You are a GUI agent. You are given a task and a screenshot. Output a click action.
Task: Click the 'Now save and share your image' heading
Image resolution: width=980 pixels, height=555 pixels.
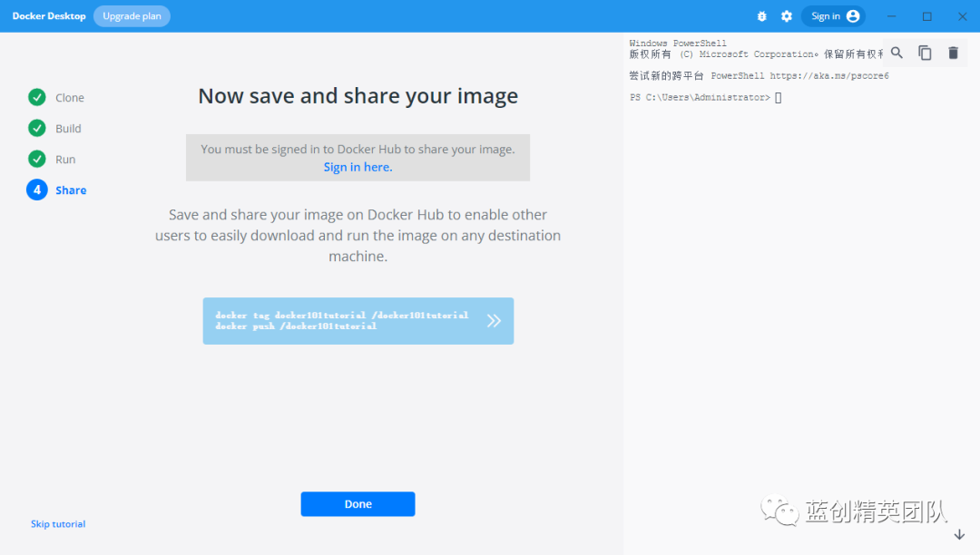tap(358, 96)
